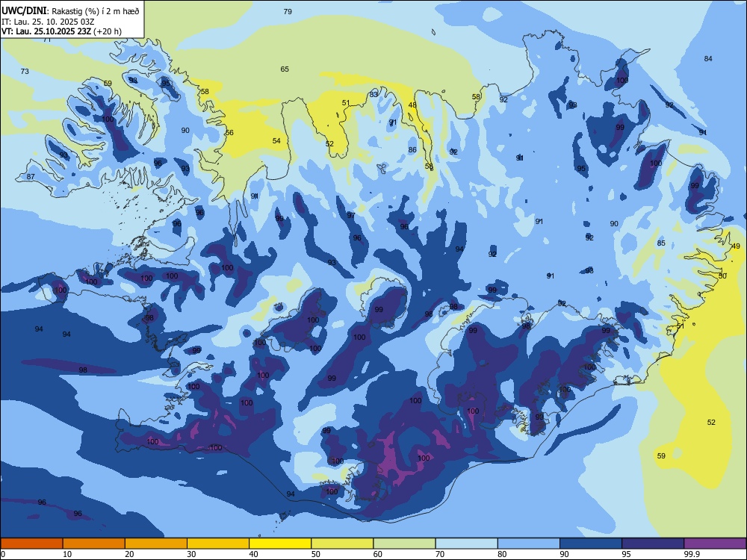Click the 'UWC/DINI' title text
This screenshot has height=560, width=747.
coord(24,11)
